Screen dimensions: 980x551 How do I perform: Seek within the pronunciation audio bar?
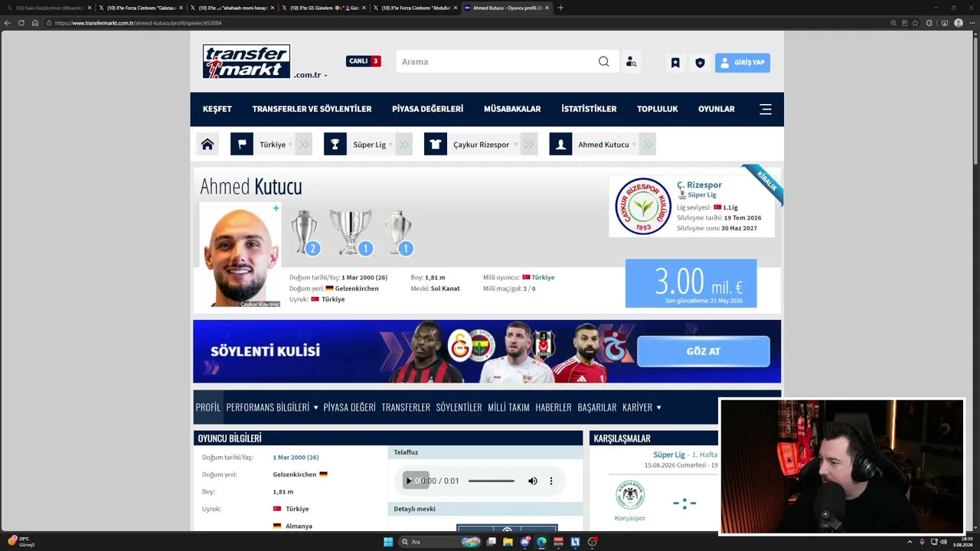(x=492, y=481)
